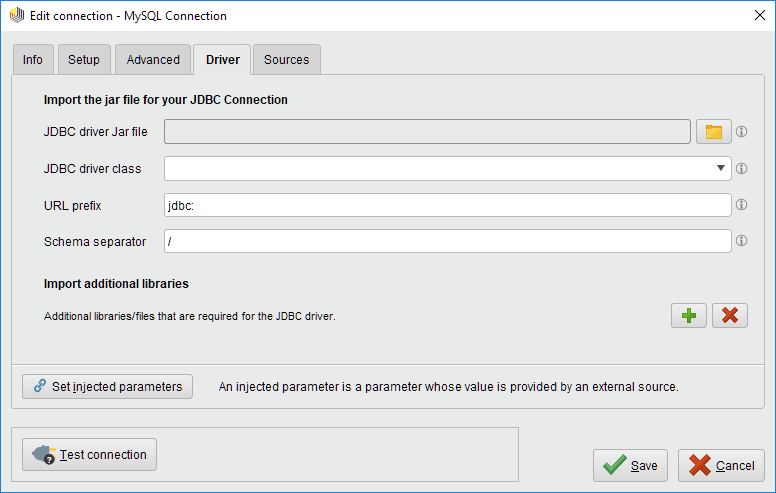Open the Setup tab
Viewport: 776px width, 493px height.
point(84,60)
